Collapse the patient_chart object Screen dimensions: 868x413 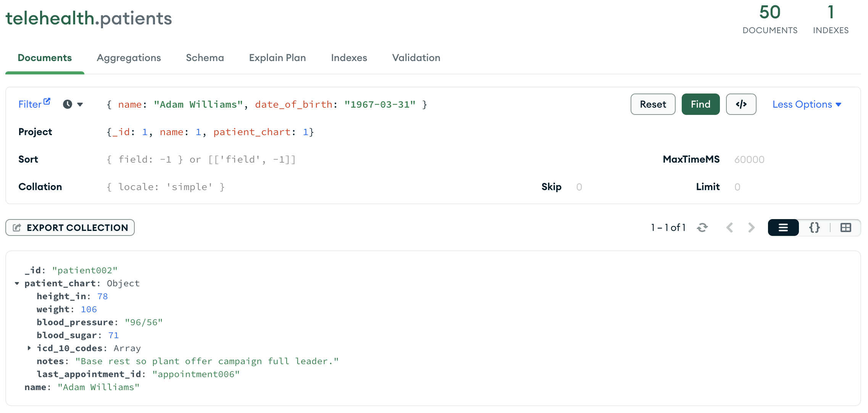(x=17, y=283)
